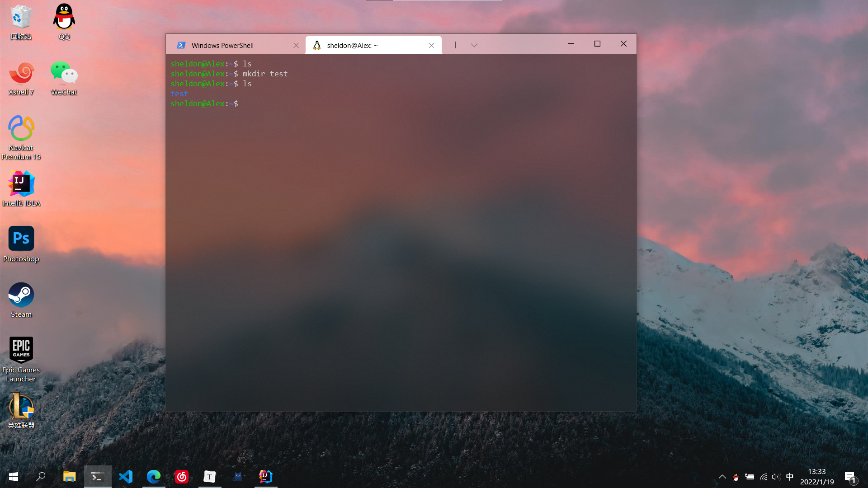Open Visual Studio Code from the taskbar
This screenshot has width=868, height=488.
(126, 477)
